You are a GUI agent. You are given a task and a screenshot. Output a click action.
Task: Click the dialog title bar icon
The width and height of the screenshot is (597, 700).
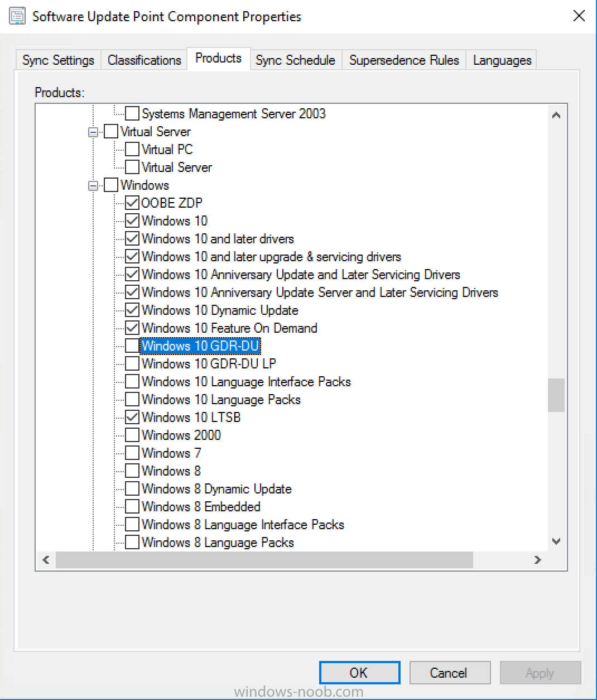[x=17, y=16]
